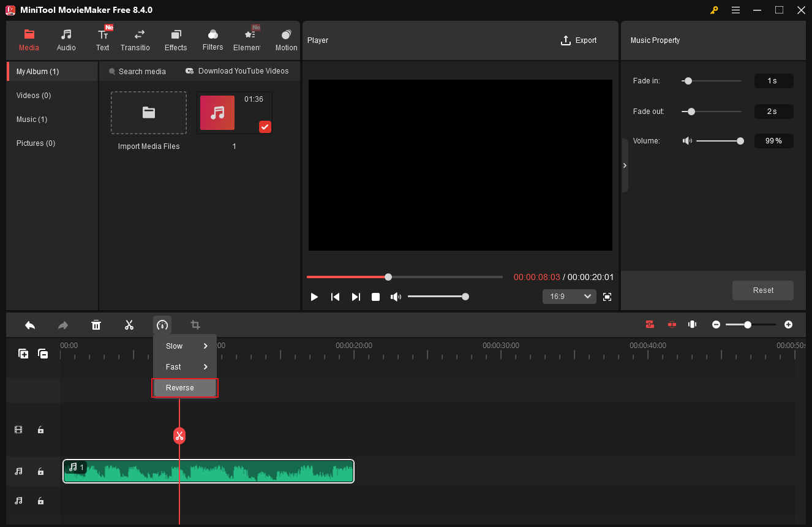Click the Export button
Image resolution: width=812 pixels, height=527 pixels.
coord(579,40)
